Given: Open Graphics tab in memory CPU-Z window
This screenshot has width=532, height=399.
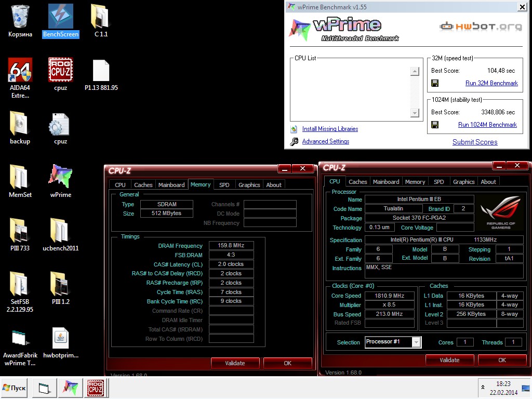Looking at the screenshot, I should click(249, 185).
